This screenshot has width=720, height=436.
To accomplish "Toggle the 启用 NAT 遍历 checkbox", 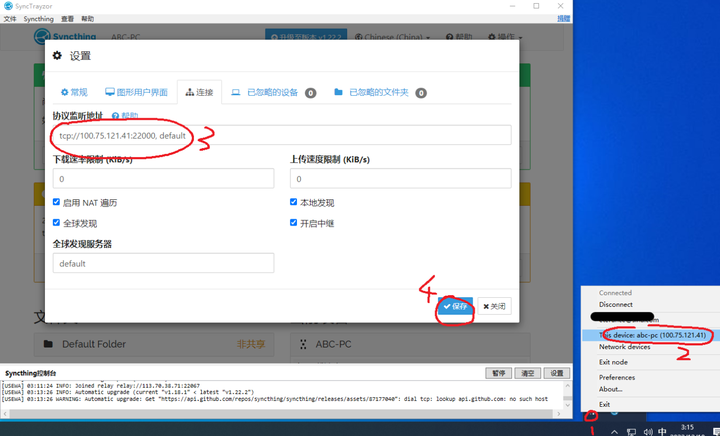I will pyautogui.click(x=56, y=202).
